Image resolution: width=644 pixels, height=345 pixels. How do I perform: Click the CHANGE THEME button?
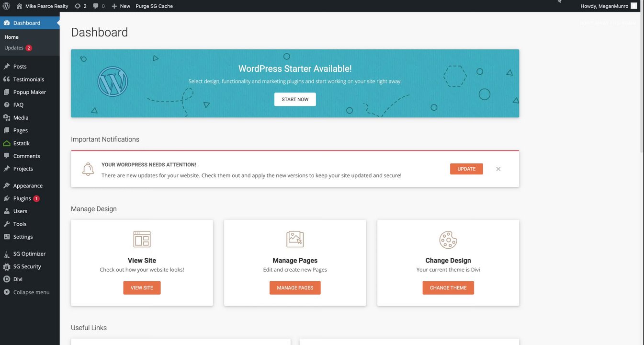coord(448,288)
